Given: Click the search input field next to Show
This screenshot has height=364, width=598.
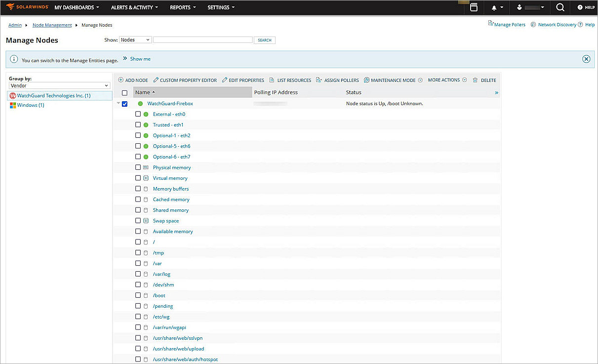Looking at the screenshot, I should point(202,40).
